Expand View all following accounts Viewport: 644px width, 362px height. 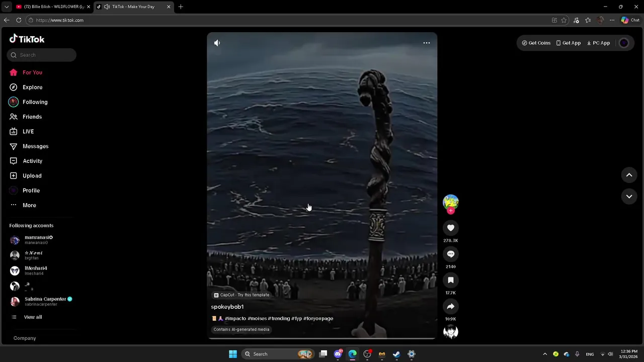[x=27, y=317]
